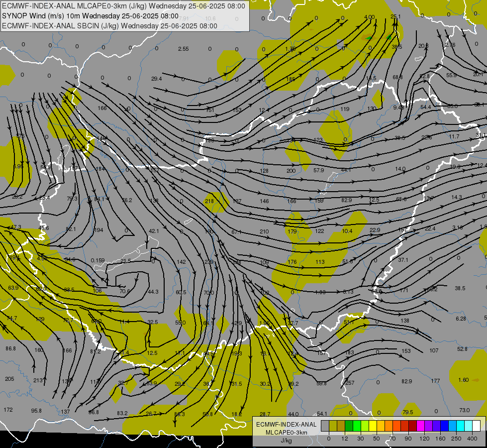Click the dark red legend swatch

click(413, 426)
